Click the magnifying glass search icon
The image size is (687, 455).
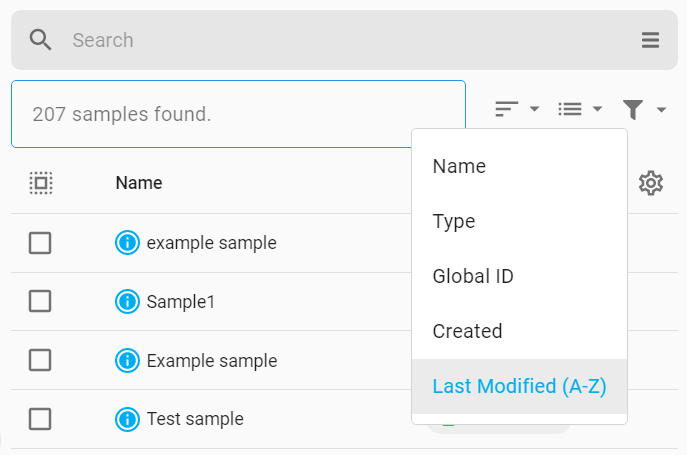pyautogui.click(x=40, y=40)
